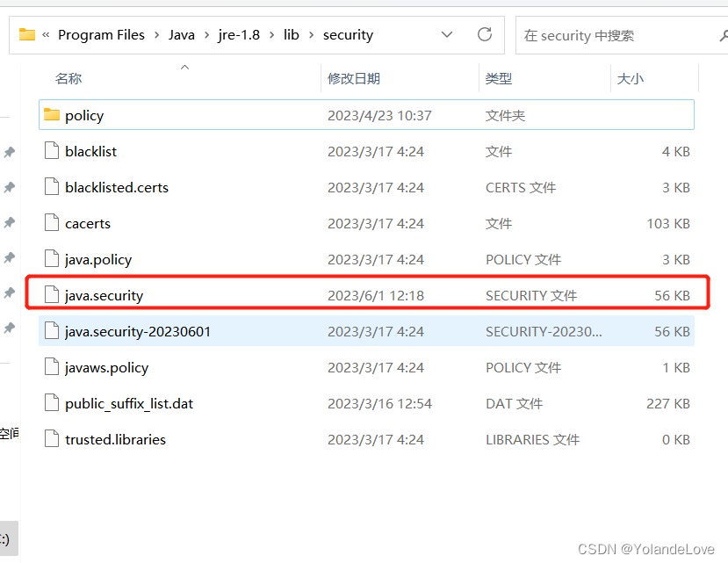Select the public_suffix_list.dat file icon

52,403
